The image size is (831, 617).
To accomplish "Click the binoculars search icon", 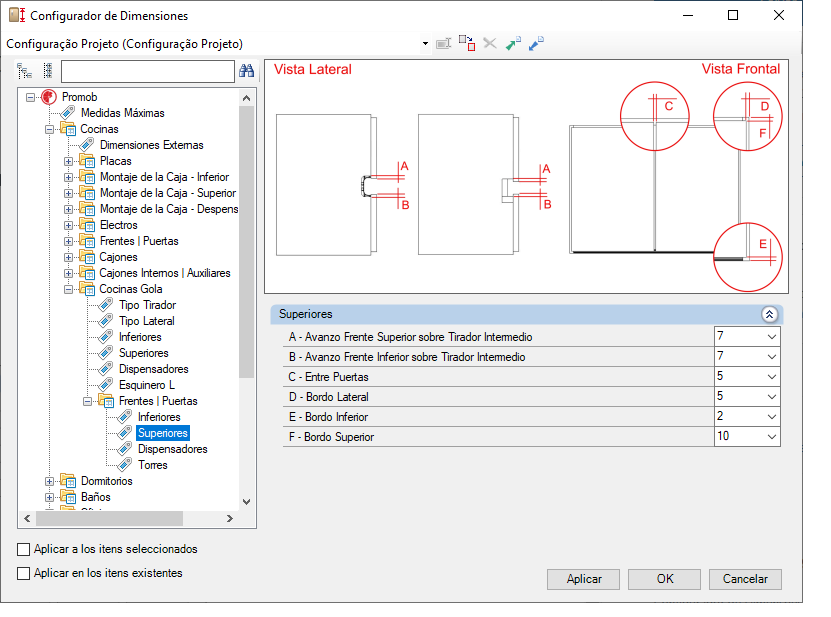I will pos(247,71).
